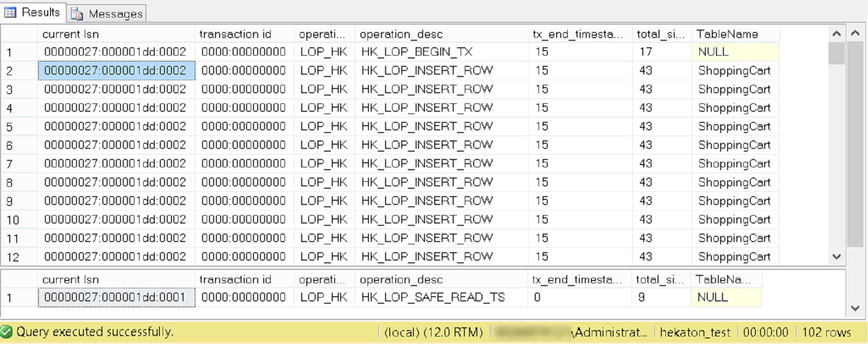This screenshot has width=868, height=344.
Task: Click HK_LOP_INSERT_ROW cell in row 7
Action: pos(441,163)
